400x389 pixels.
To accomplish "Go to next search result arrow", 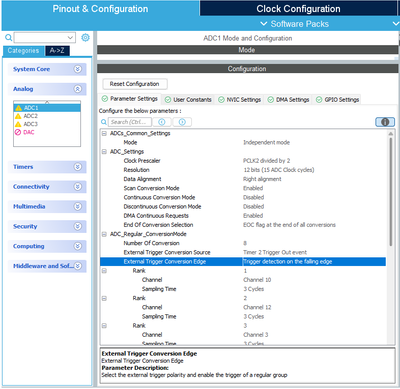I will (x=182, y=122).
